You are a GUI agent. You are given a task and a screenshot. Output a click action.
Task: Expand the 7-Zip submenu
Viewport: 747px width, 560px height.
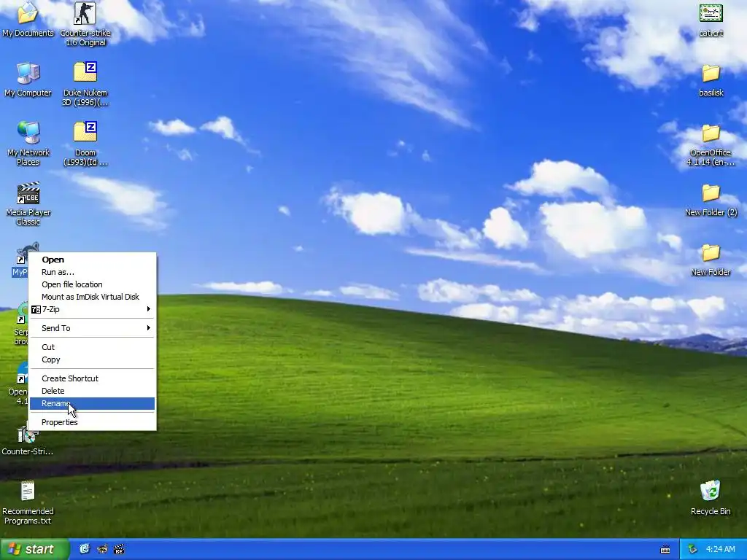[x=92, y=309]
